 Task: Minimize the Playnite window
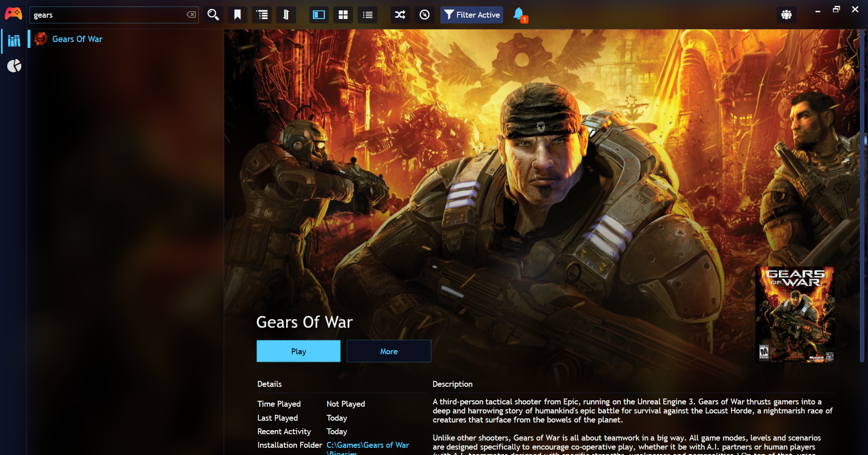[x=818, y=10]
